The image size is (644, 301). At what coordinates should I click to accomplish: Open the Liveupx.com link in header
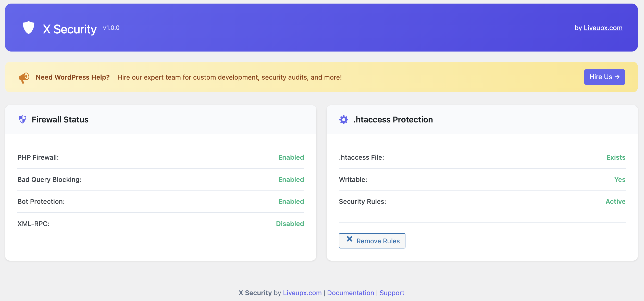coord(603,28)
